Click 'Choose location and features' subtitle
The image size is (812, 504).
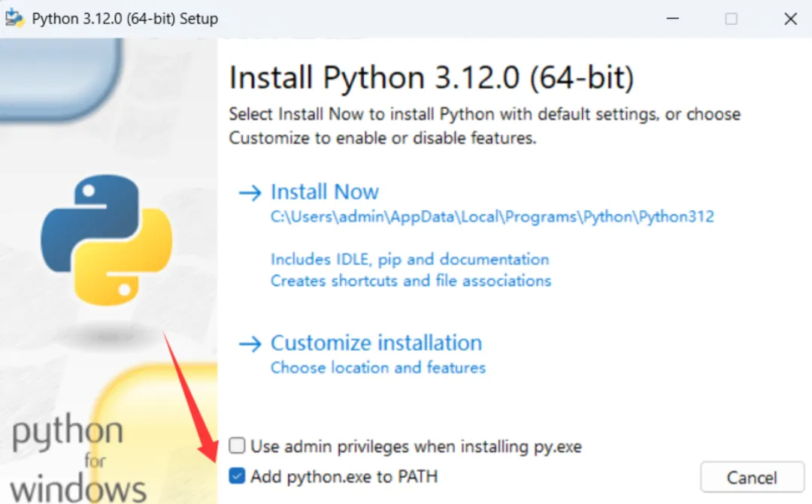(378, 368)
